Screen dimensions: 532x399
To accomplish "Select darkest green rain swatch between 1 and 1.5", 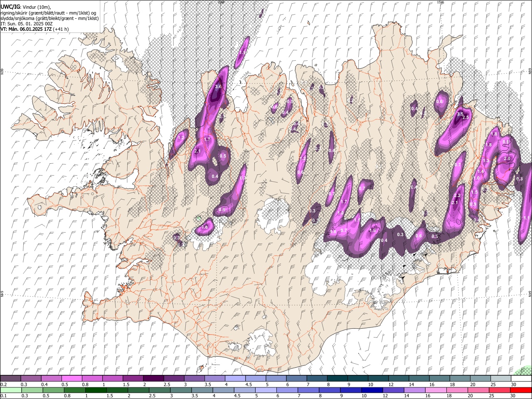I will (95, 390).
